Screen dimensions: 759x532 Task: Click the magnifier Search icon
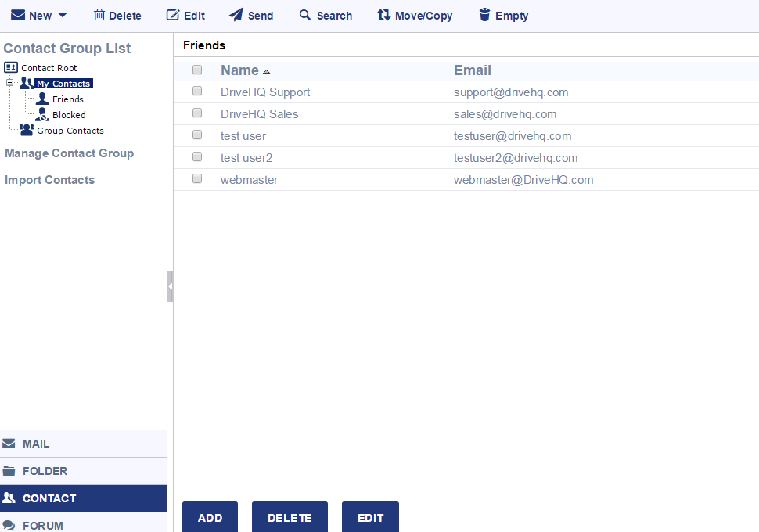[x=305, y=15]
